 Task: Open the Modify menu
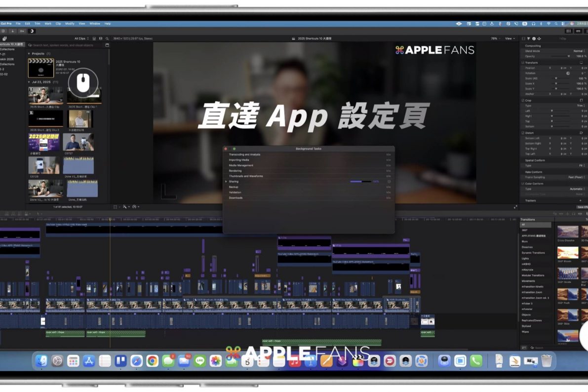pos(70,24)
